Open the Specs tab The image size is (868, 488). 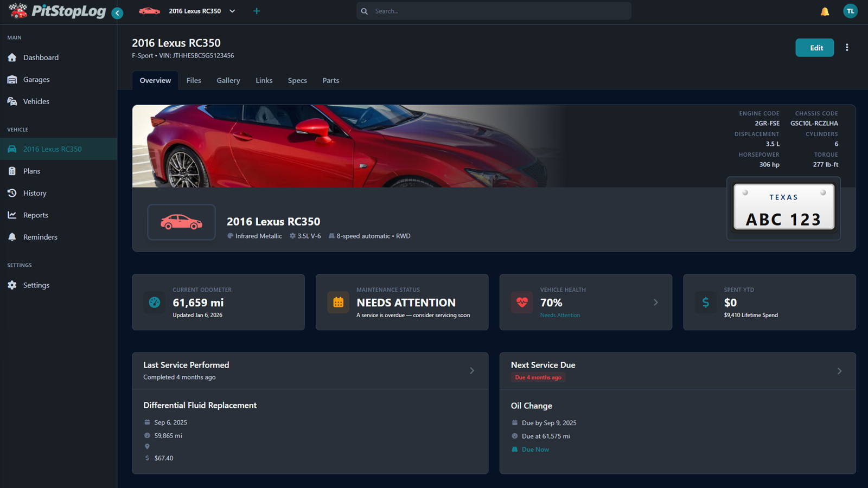pyautogui.click(x=297, y=80)
